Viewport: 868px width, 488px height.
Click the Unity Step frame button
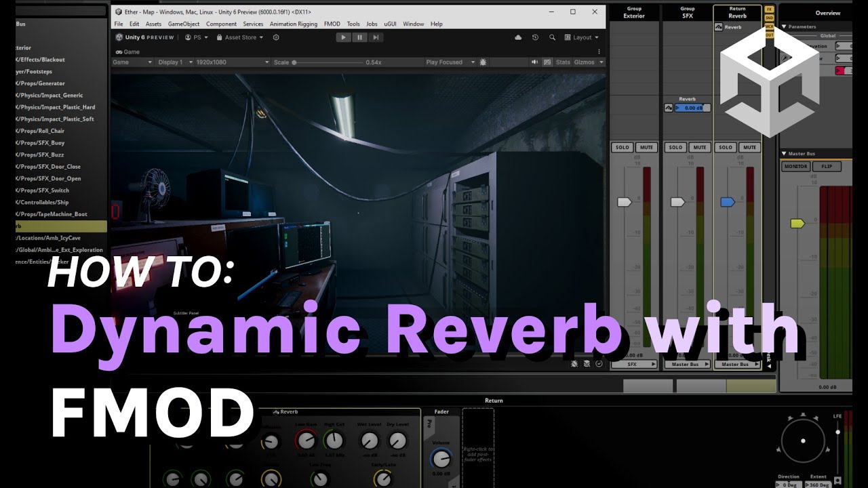376,37
